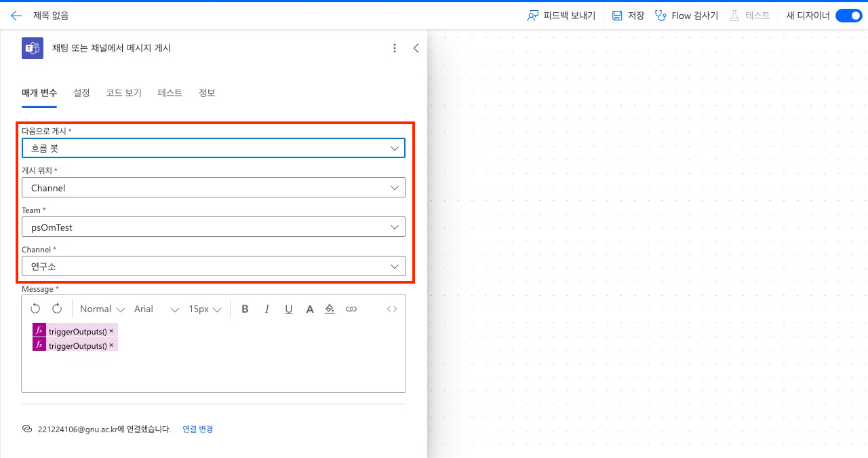Expand the Channel dropdown showing 연구소

coord(213,267)
